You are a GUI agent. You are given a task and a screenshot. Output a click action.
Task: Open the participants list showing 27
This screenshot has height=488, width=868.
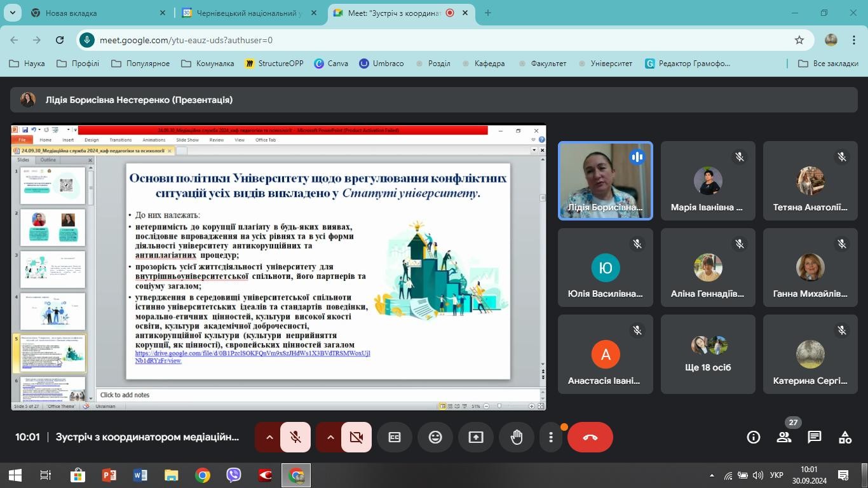(784, 437)
